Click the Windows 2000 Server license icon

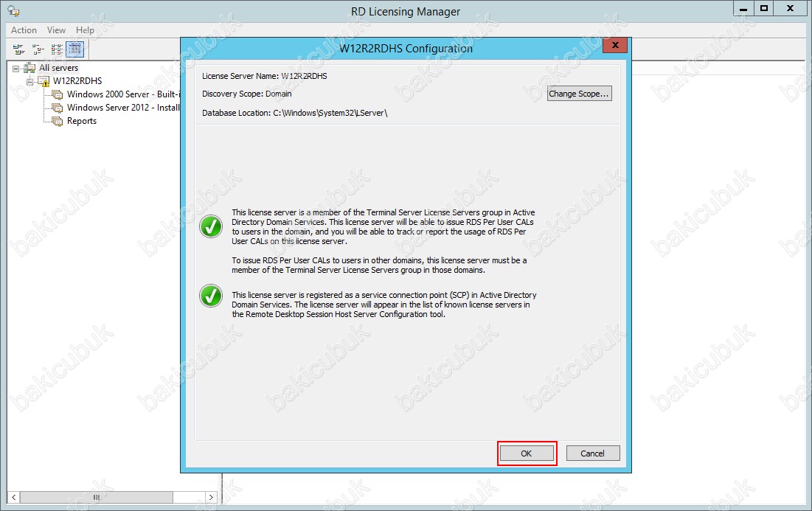[x=57, y=94]
